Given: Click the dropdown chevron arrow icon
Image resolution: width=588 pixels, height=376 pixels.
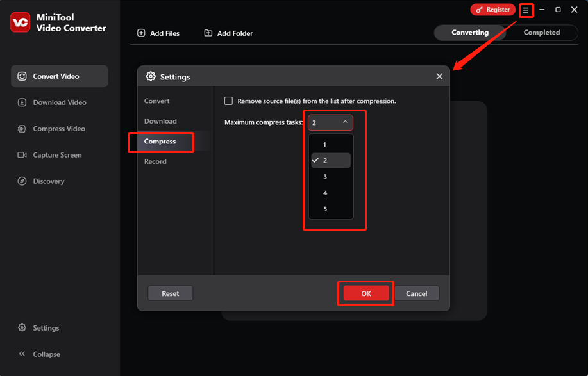Looking at the screenshot, I should point(345,122).
